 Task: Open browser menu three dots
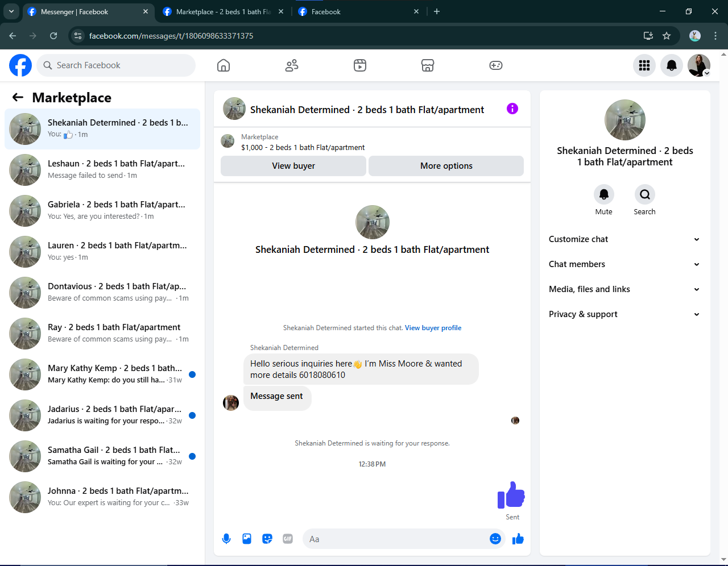pos(715,36)
